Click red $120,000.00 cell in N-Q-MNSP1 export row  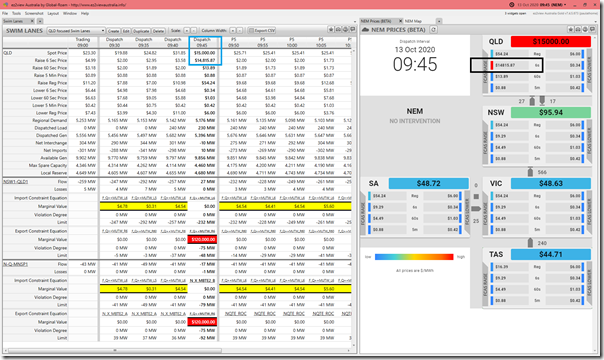coord(202,322)
